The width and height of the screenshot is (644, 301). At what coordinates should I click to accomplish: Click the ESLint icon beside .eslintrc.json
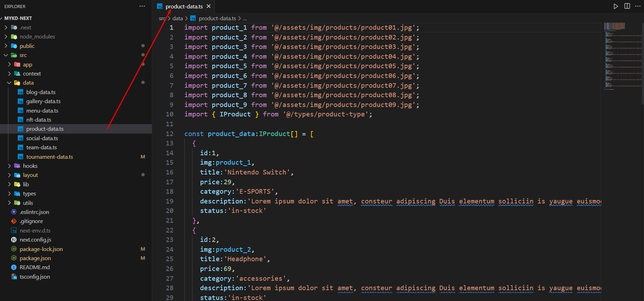pos(14,212)
